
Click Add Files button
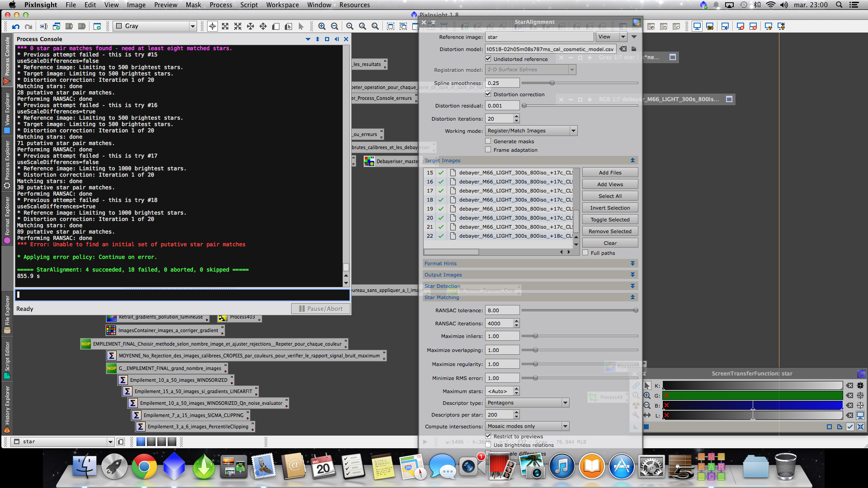point(610,173)
